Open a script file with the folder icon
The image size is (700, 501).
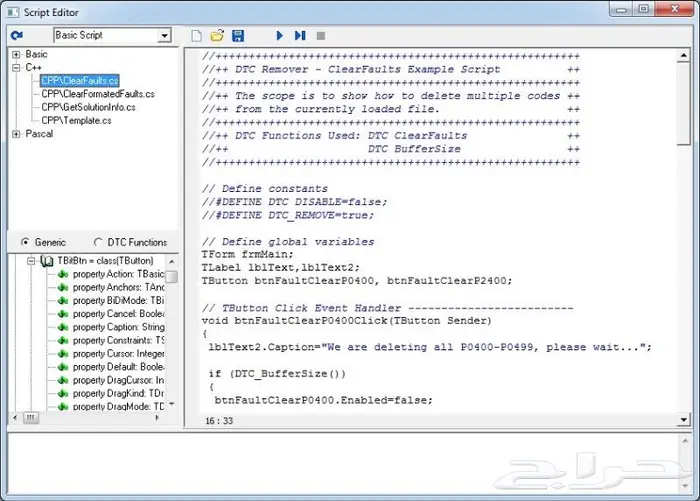pos(217,36)
